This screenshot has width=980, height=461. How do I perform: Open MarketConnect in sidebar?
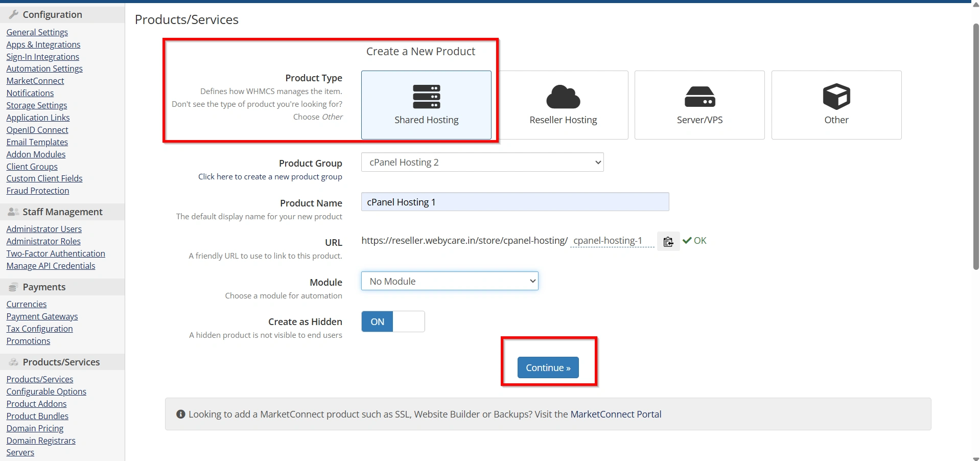coord(35,81)
